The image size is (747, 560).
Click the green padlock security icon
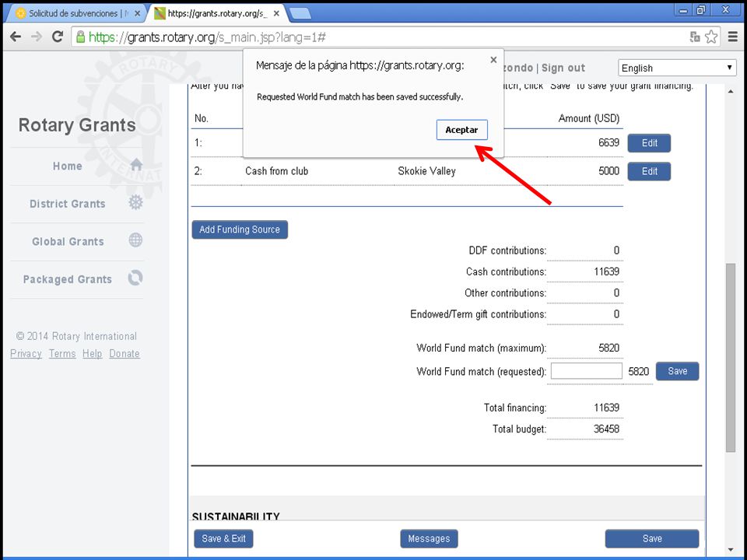point(80,37)
